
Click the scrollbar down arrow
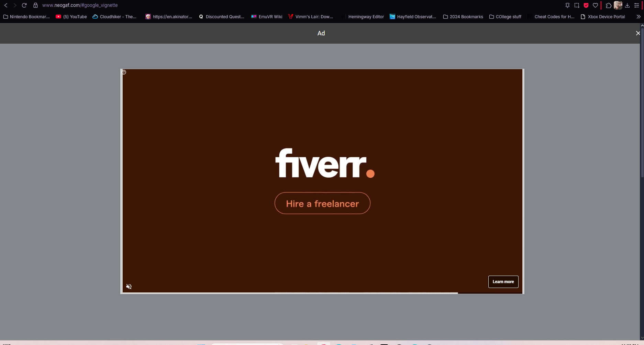point(642,338)
